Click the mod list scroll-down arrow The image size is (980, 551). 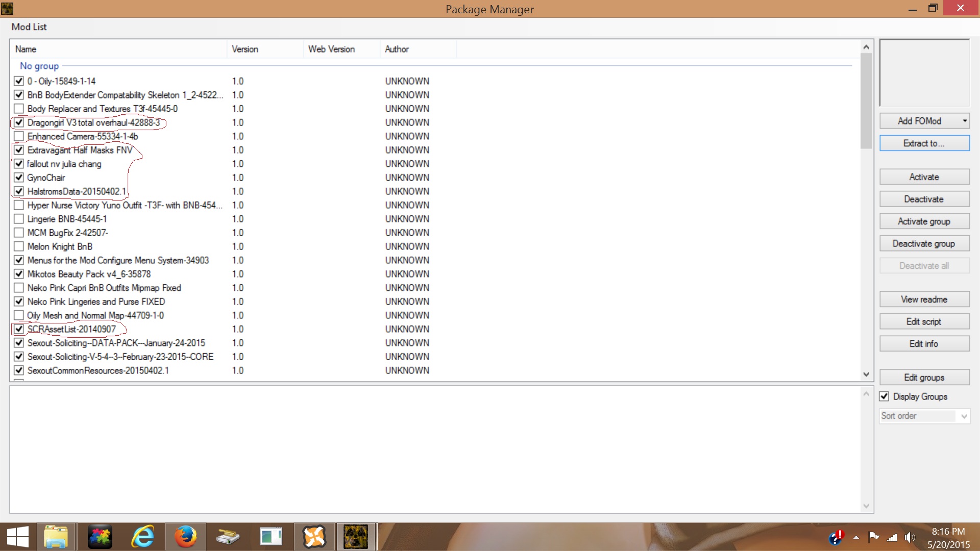pos(866,374)
